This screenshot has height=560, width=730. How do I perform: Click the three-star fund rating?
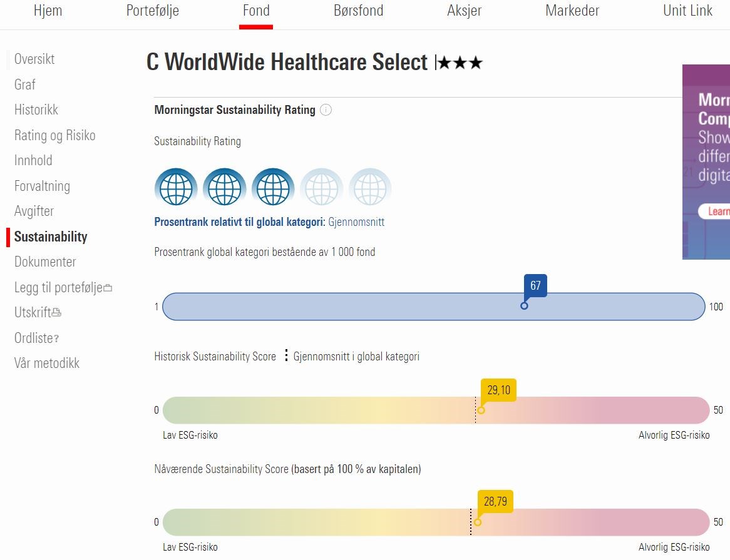(x=460, y=63)
